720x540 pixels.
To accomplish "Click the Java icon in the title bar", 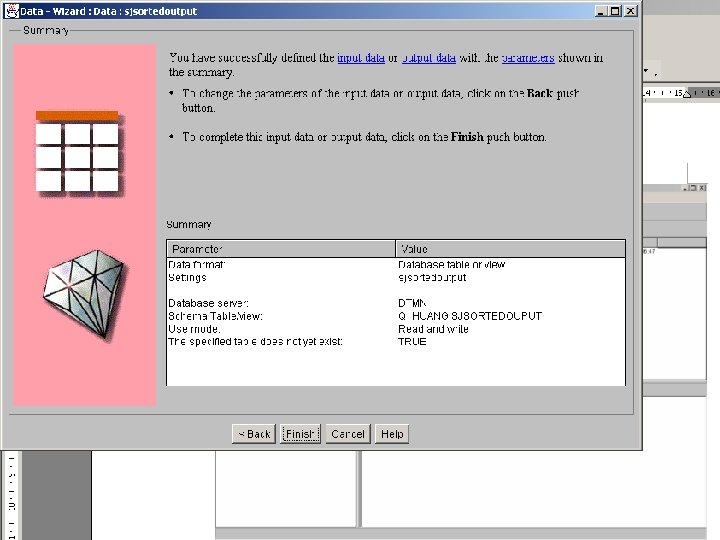I will pyautogui.click(x=11, y=11).
